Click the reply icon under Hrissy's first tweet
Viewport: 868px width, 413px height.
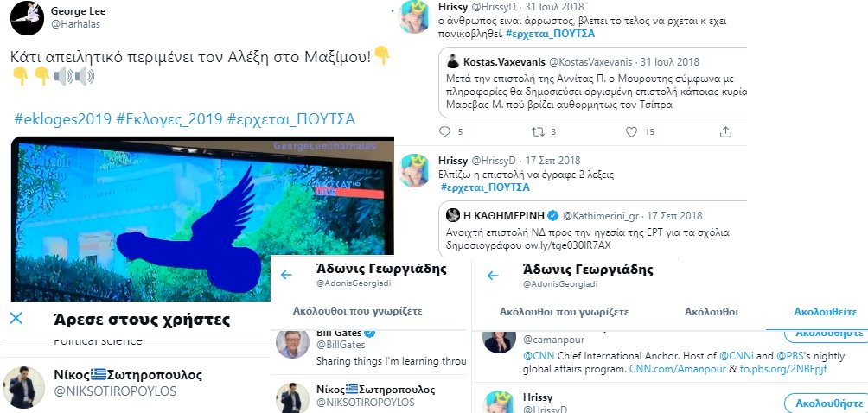click(x=444, y=131)
